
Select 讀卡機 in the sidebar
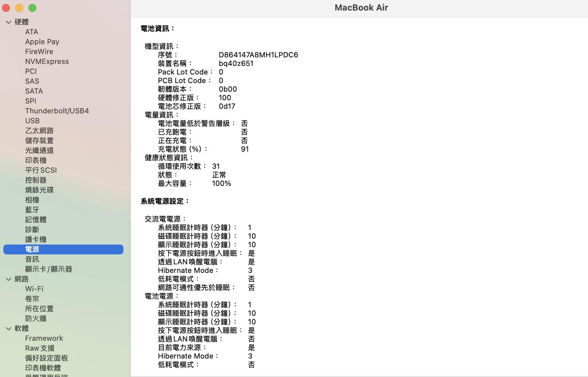tap(36, 240)
